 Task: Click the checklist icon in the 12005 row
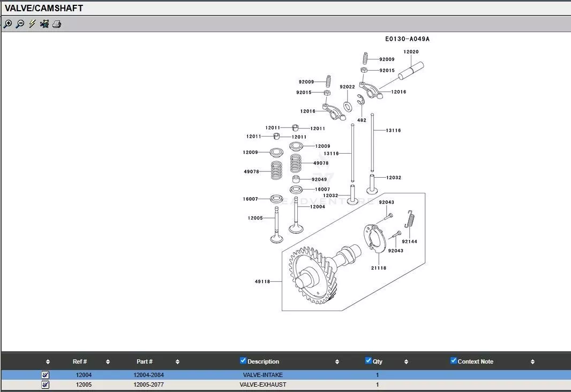coord(46,385)
